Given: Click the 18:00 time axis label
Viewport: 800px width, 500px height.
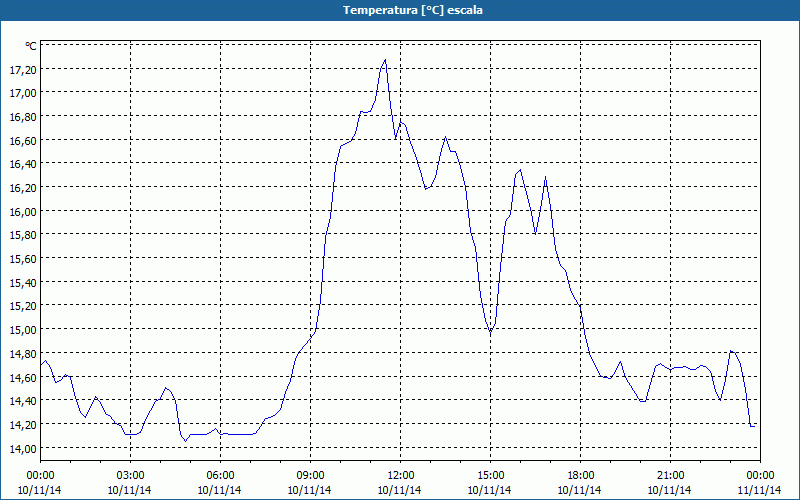Looking at the screenshot, I should (580, 476).
